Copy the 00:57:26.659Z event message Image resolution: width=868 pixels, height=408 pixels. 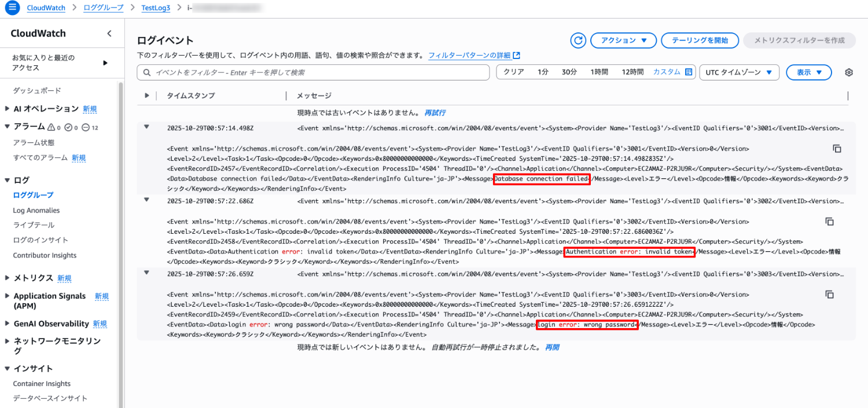tap(829, 295)
